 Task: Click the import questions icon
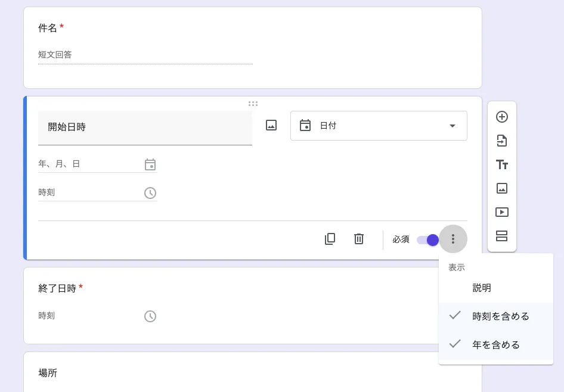(x=502, y=141)
